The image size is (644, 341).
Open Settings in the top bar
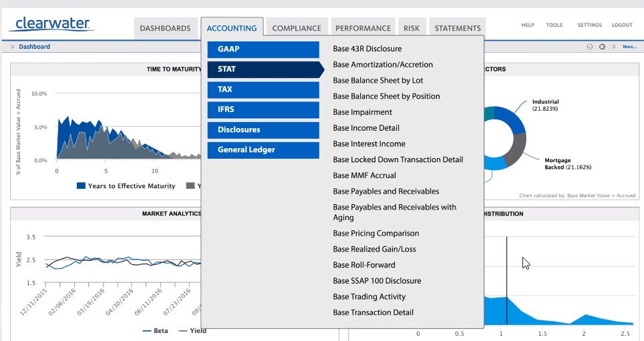point(589,25)
